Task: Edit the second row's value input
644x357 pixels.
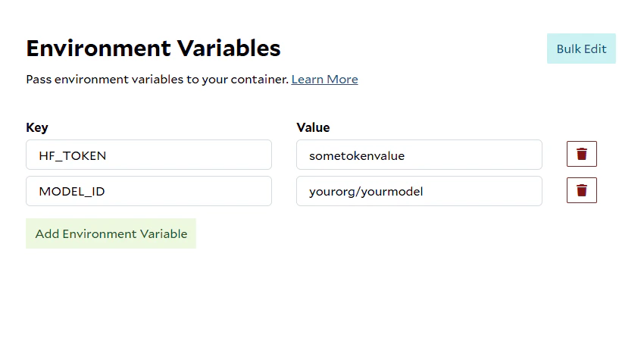Action: (x=419, y=191)
